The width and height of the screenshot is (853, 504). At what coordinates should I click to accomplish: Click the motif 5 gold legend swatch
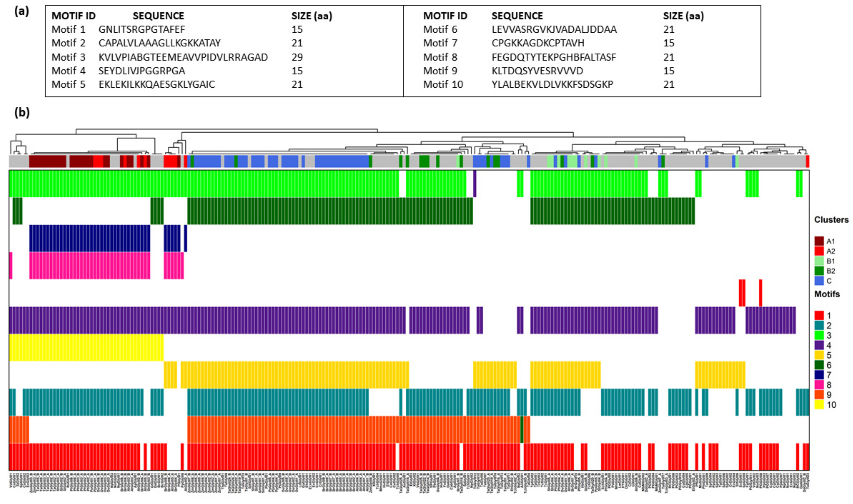coord(819,355)
